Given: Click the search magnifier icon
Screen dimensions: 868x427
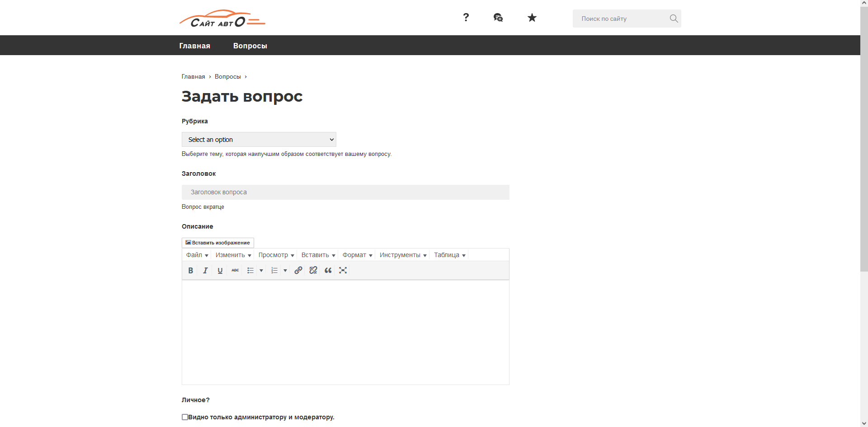Looking at the screenshot, I should tap(674, 19).
